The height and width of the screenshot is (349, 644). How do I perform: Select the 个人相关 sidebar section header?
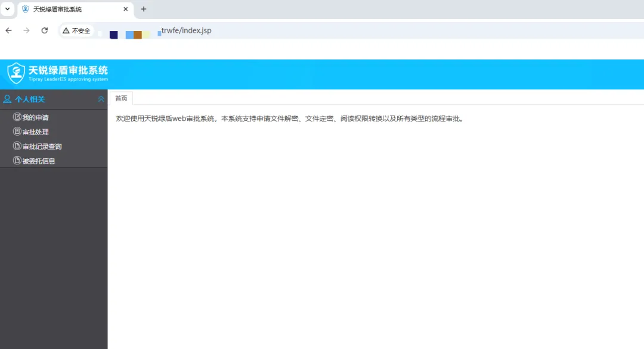54,99
